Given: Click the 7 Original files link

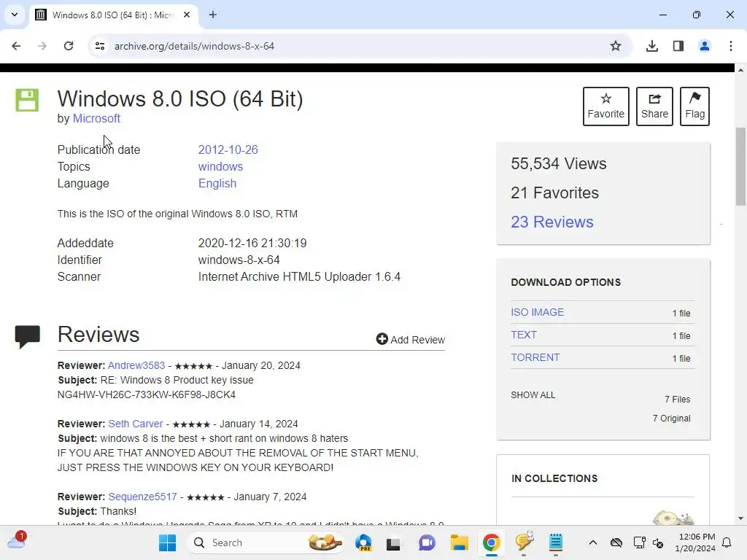Looking at the screenshot, I should (671, 419).
